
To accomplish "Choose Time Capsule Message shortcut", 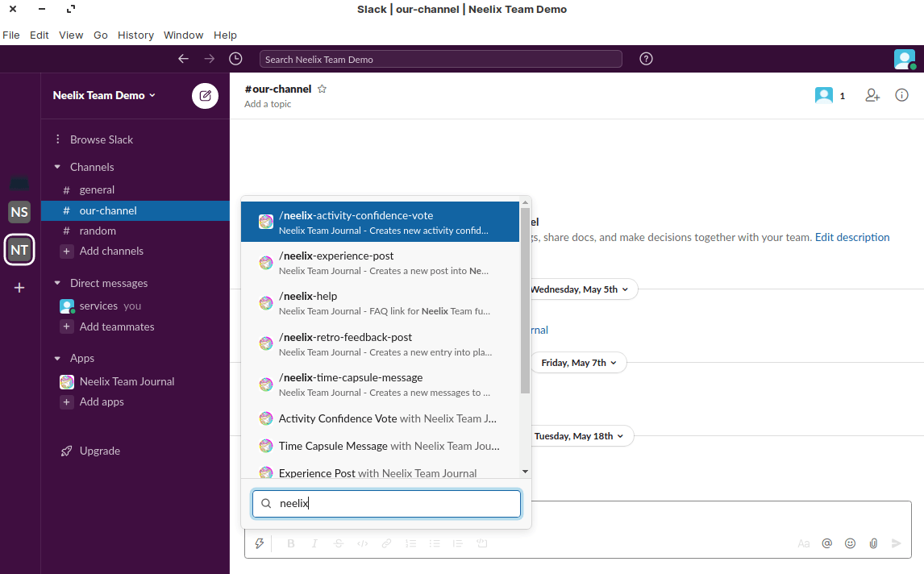I will tap(380, 446).
